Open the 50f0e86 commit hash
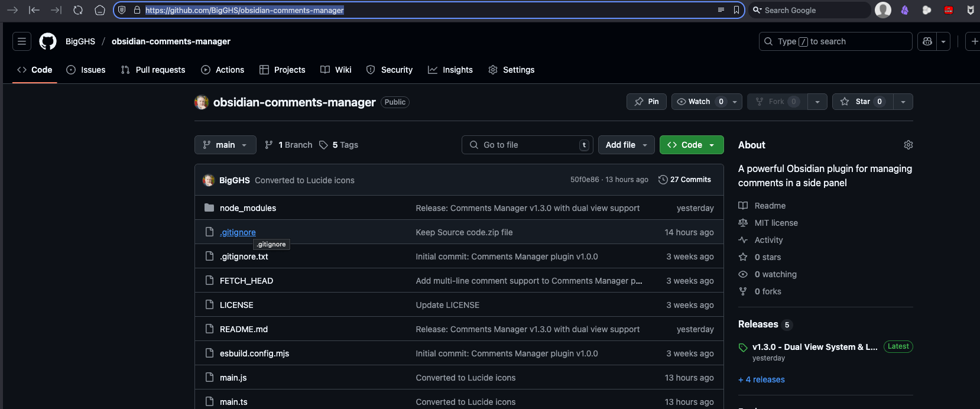Viewport: 980px width, 409px height. pos(585,180)
